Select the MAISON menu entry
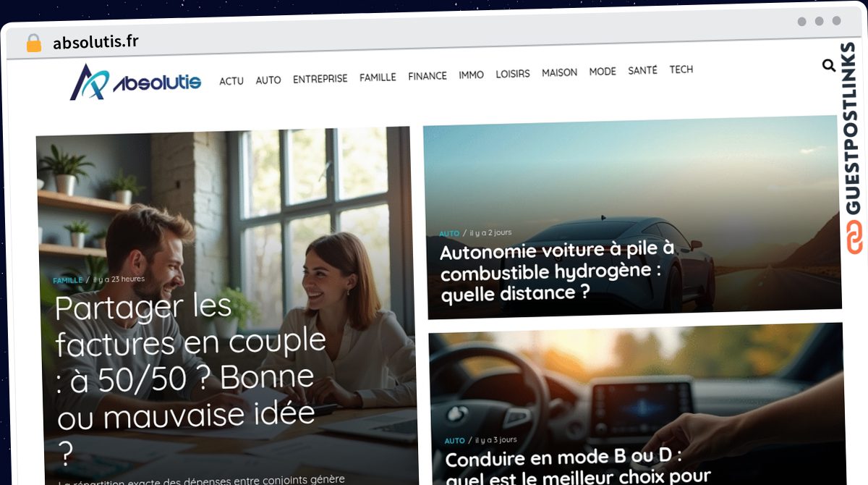Viewport: 868px width, 485px height. [x=560, y=72]
